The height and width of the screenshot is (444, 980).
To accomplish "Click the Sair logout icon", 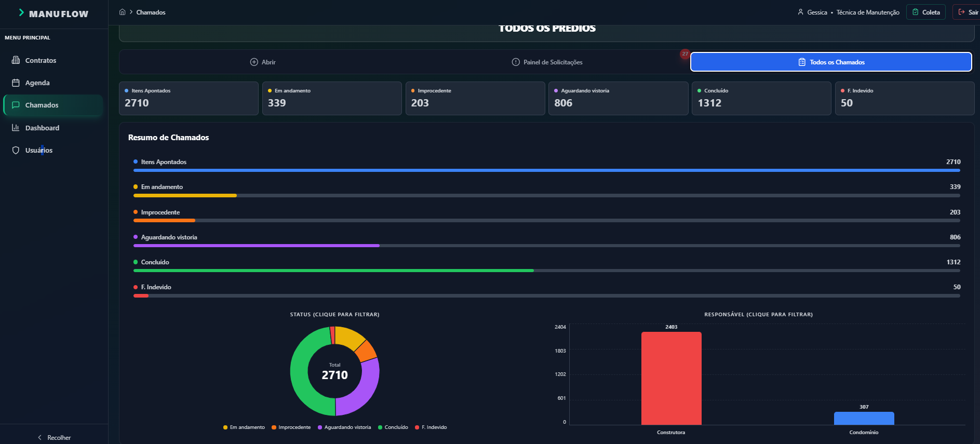I will click(961, 12).
